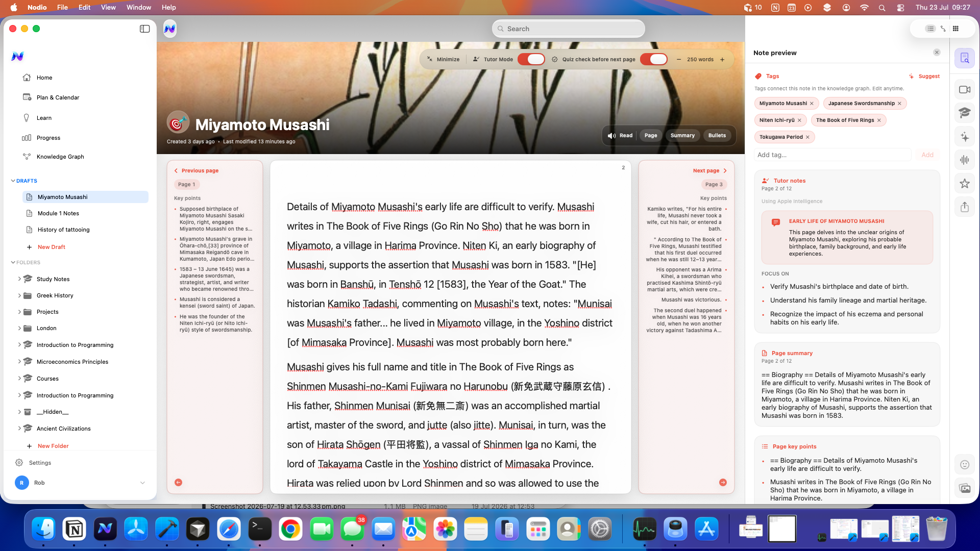The width and height of the screenshot is (980, 551).
Task: Click the Nodio logo button beside search
Action: [170, 29]
